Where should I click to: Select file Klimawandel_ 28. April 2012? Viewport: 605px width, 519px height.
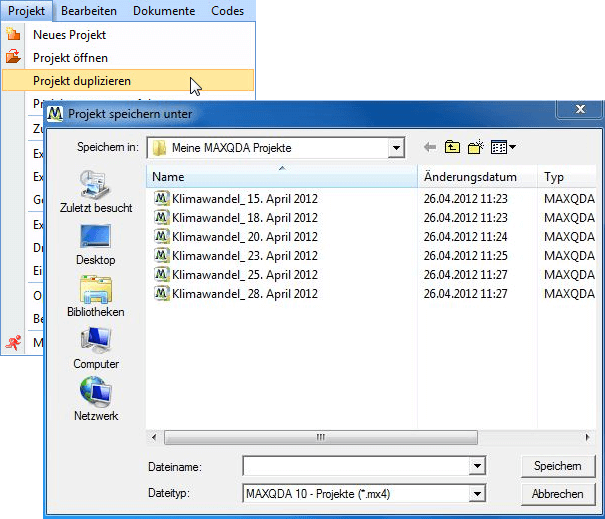click(245, 294)
